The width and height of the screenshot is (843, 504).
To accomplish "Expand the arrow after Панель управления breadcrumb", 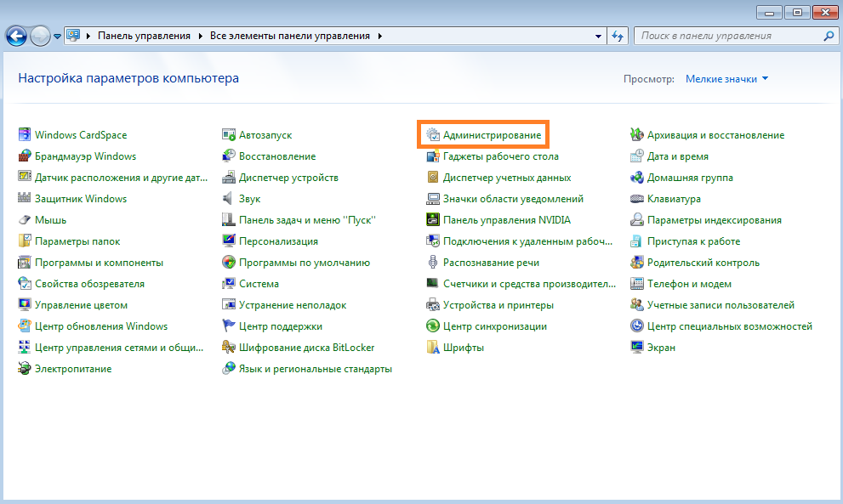I will (x=200, y=36).
